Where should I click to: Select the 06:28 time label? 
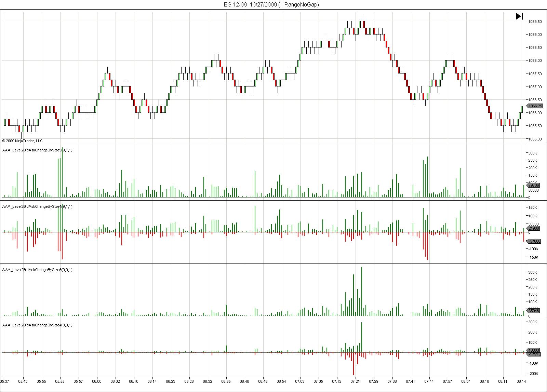pyautogui.click(x=189, y=381)
